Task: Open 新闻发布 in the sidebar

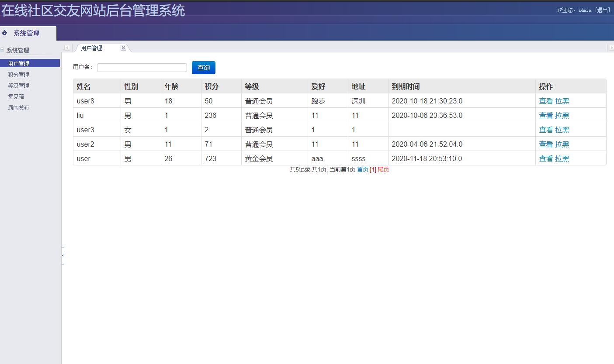Action: point(18,107)
